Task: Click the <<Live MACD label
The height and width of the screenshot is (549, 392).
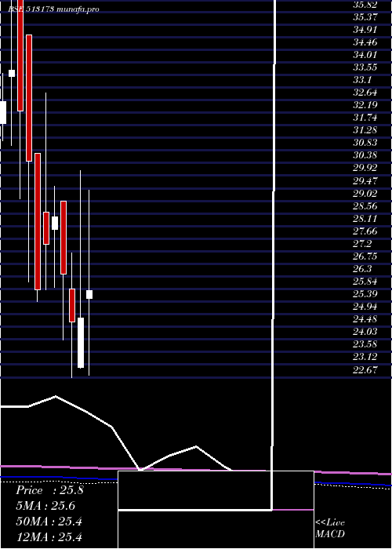Action: click(330, 528)
